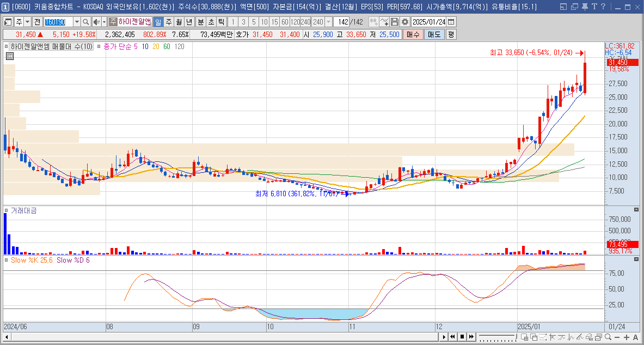This screenshot has width=644, height=345.
Task: Toggle the left panel layout icon
Action: point(8,22)
